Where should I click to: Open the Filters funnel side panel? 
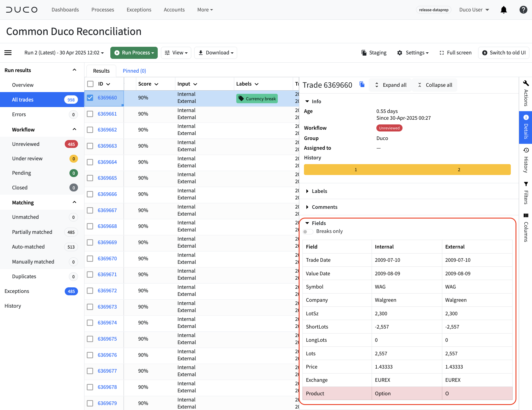tap(526, 193)
